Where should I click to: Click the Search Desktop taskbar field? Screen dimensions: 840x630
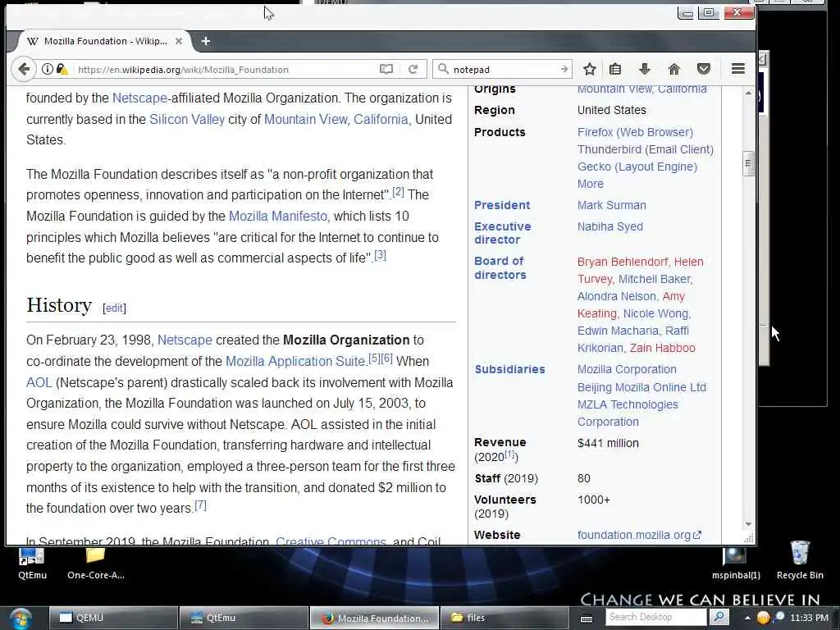(657, 617)
